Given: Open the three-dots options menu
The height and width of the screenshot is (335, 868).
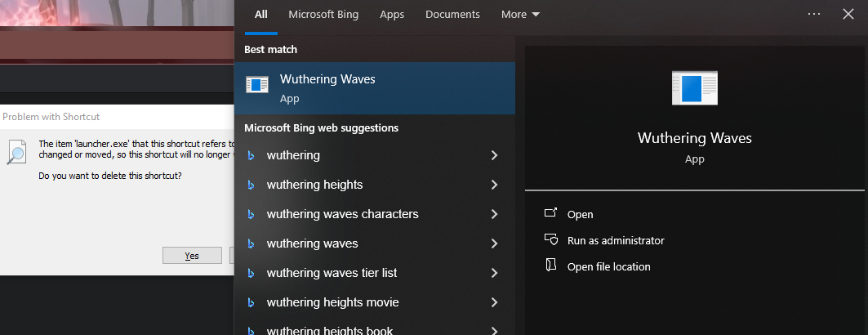Looking at the screenshot, I should pyautogui.click(x=814, y=15).
